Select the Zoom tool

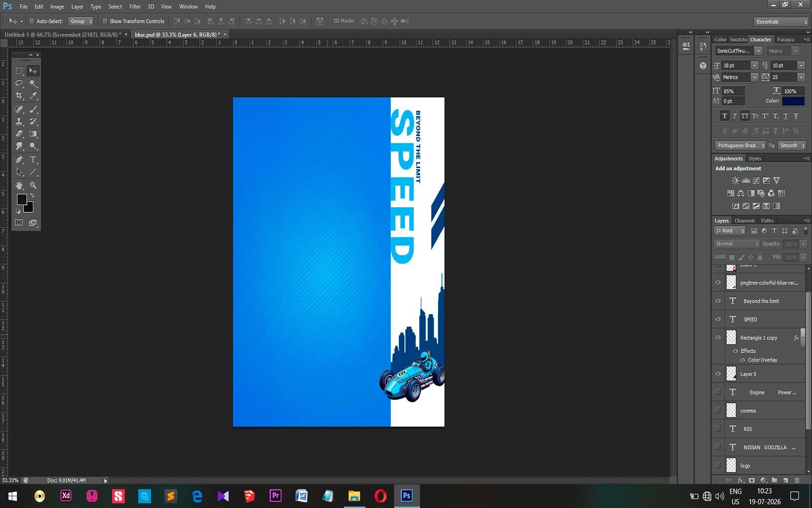point(33,185)
